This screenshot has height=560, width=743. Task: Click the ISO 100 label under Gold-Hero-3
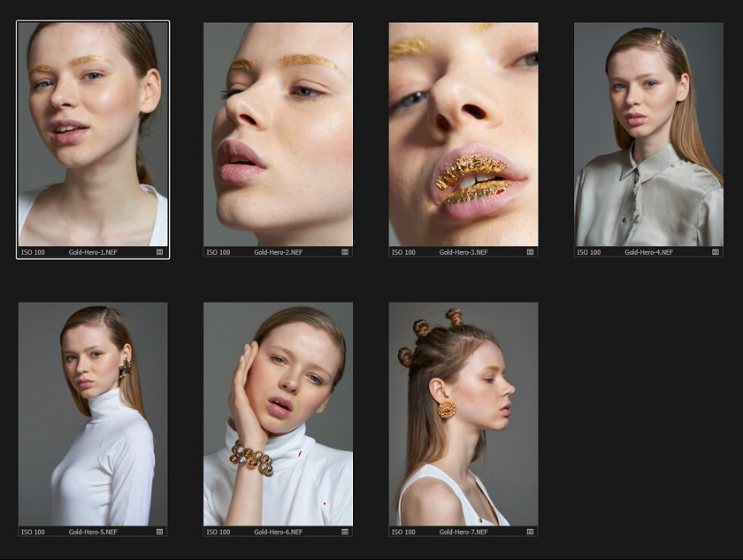coord(403,252)
